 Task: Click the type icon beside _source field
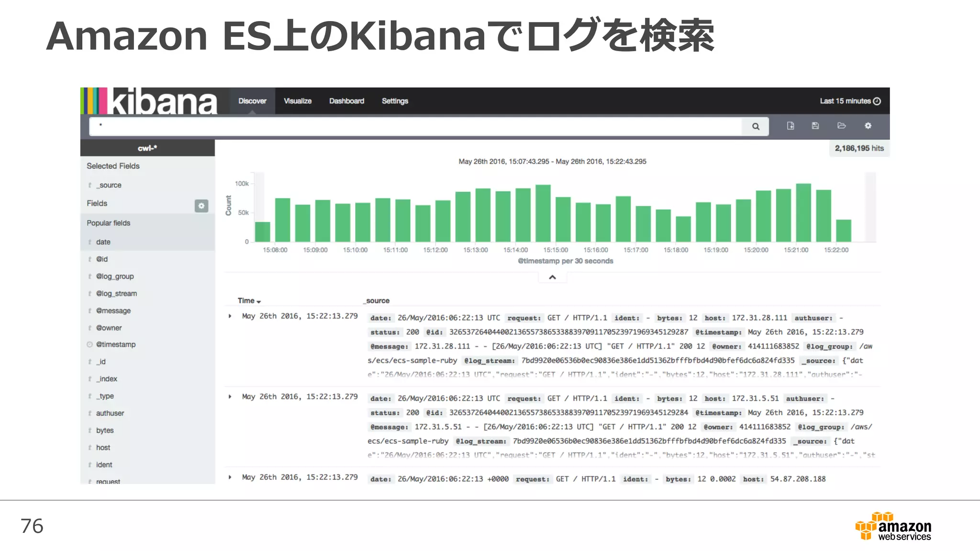(x=89, y=185)
